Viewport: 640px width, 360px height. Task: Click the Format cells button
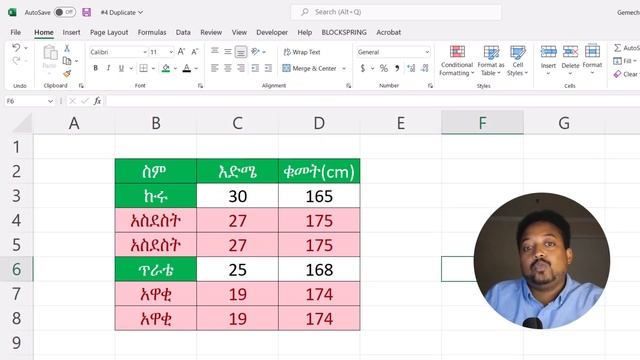592,59
